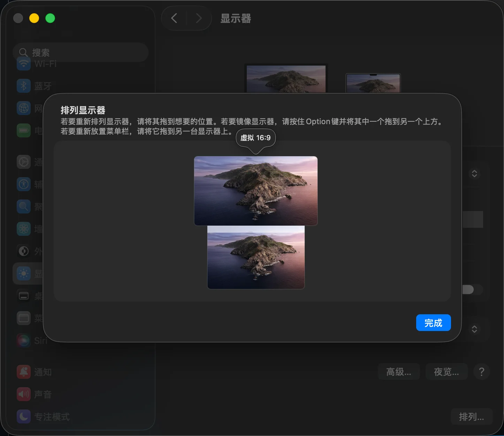Click the help question mark button
Viewport: 504px width, 436px height.
coord(481,372)
